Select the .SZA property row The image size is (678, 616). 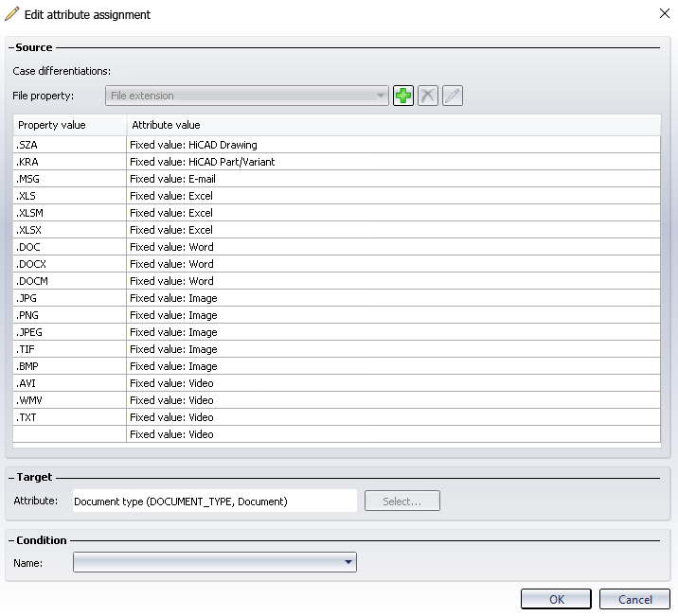pos(337,145)
